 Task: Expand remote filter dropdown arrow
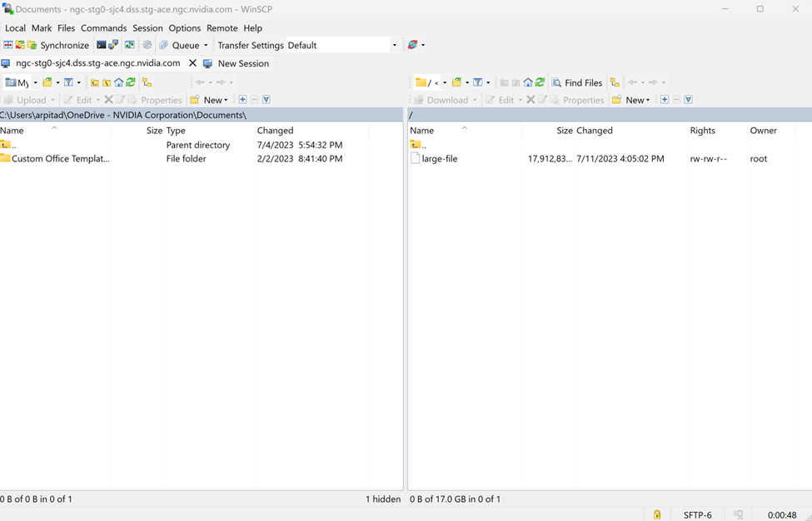pyautogui.click(x=488, y=82)
